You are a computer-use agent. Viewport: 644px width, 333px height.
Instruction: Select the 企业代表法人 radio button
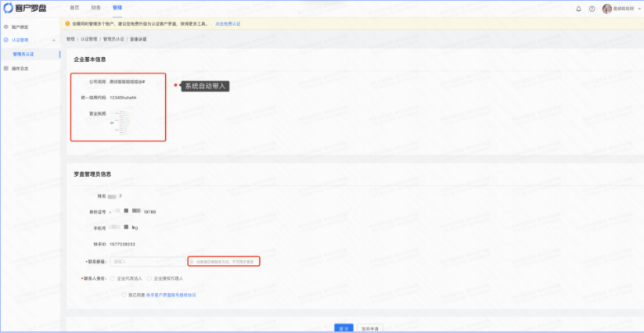click(x=113, y=277)
